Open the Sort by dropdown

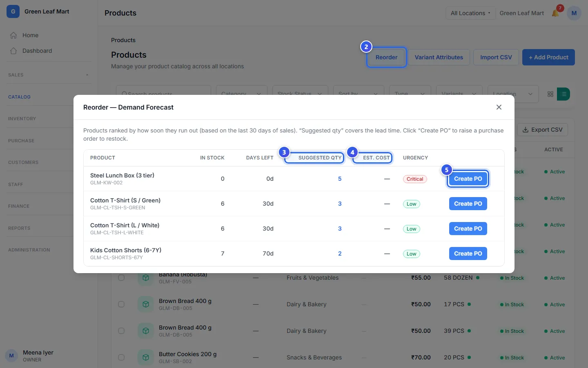359,94
